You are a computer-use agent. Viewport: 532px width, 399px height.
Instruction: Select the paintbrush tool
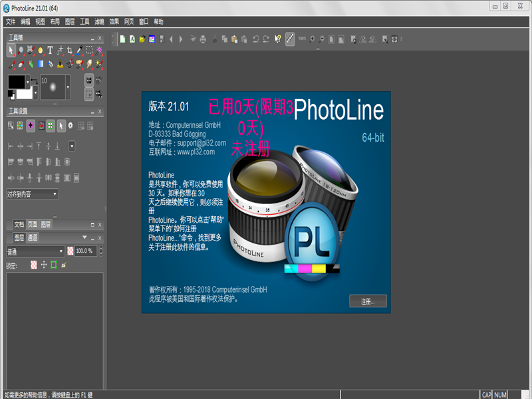tap(11, 64)
